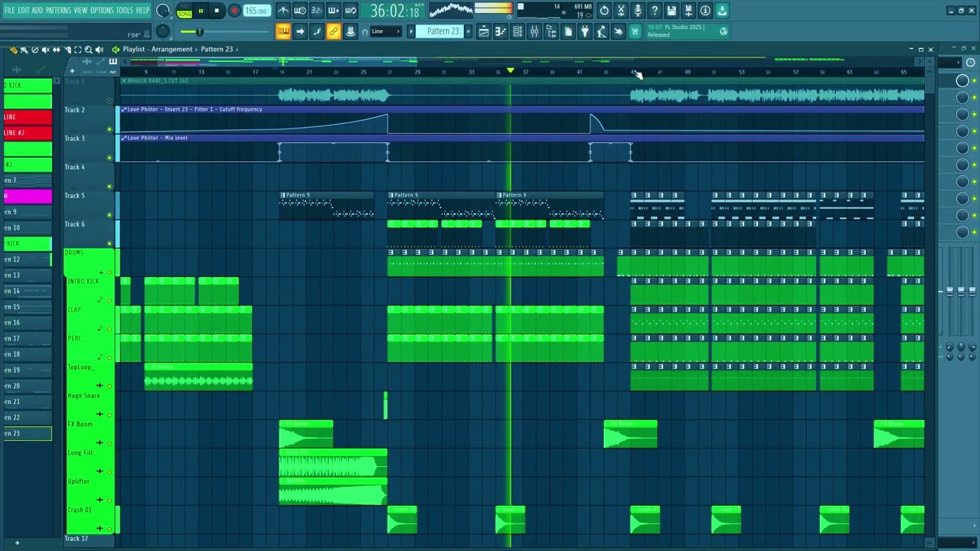Click the project info icon
980x551 pixels.
705,11
